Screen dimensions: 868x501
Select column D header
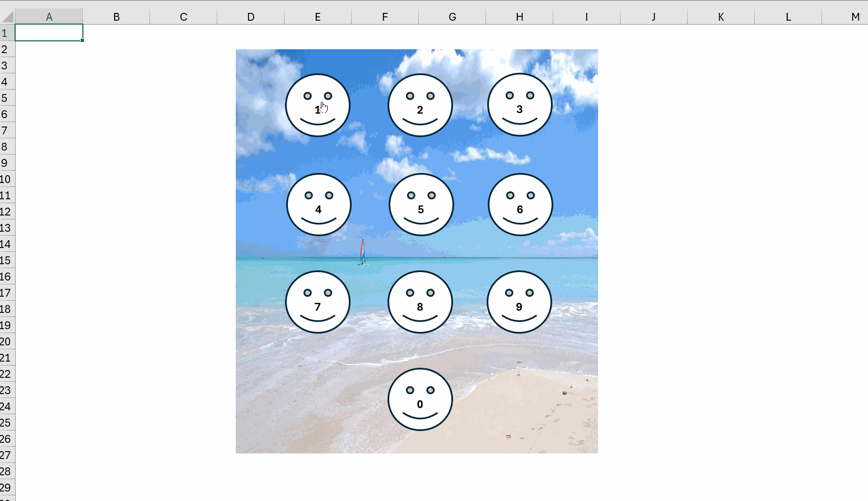coord(251,17)
